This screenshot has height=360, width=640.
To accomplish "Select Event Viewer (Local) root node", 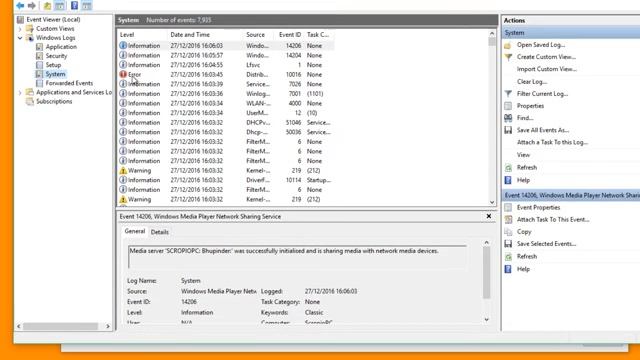I will [53, 20].
